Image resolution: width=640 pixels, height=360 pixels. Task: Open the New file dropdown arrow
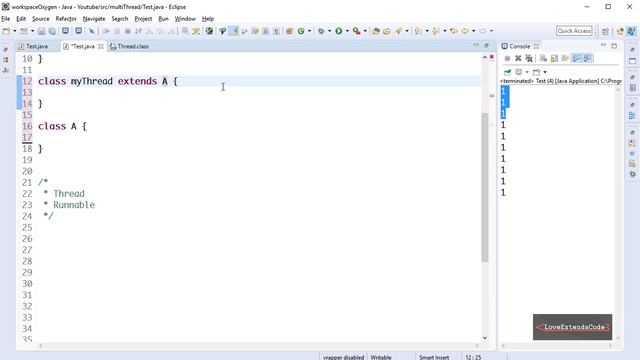[15, 31]
